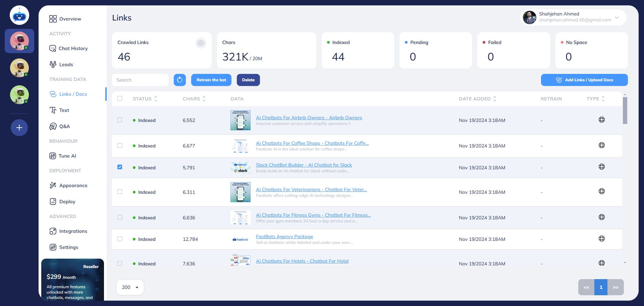Go to Tune AI in sidebar
This screenshot has width=644, height=306.
pos(67,156)
